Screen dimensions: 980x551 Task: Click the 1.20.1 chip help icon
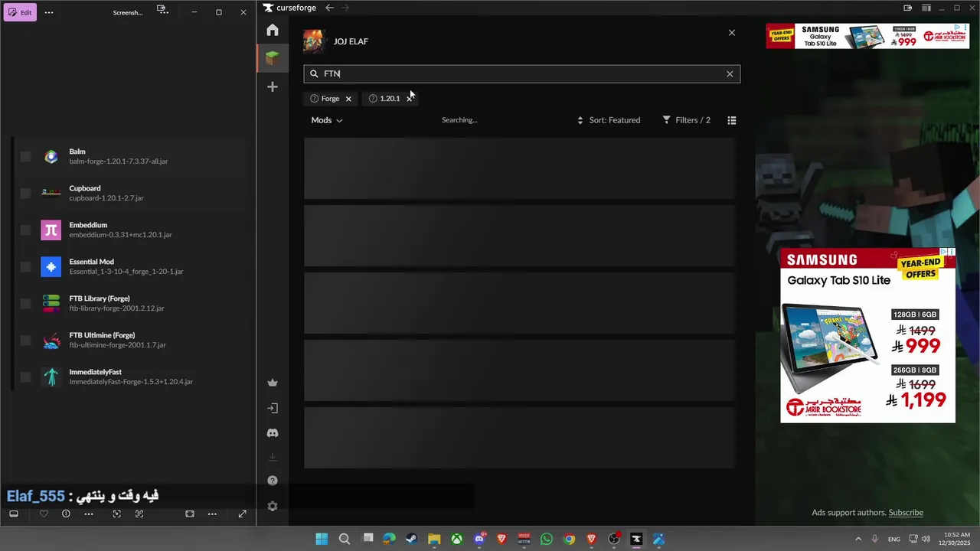pos(373,99)
